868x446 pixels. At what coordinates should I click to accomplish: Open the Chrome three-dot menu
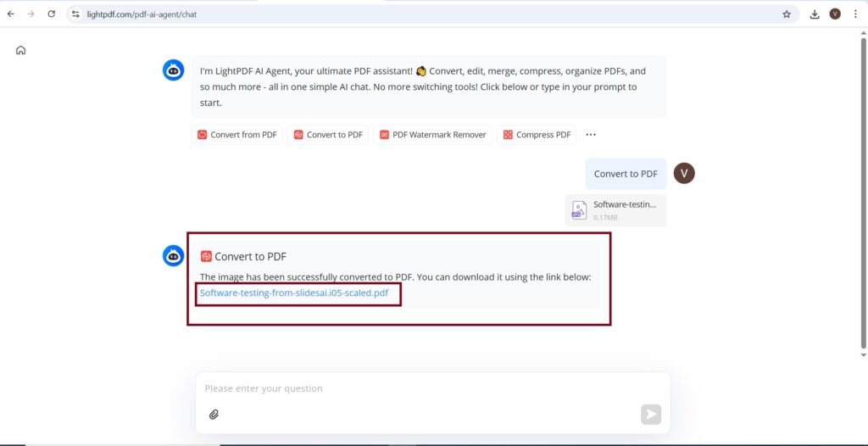854,14
